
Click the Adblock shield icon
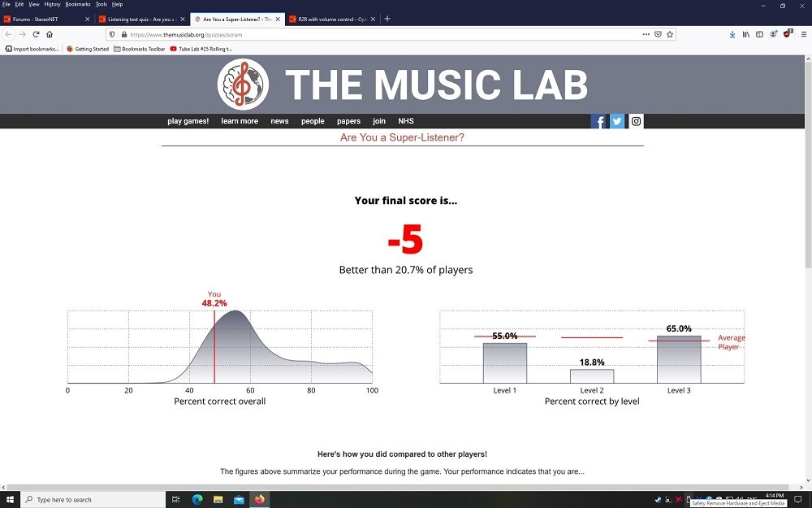point(788,34)
